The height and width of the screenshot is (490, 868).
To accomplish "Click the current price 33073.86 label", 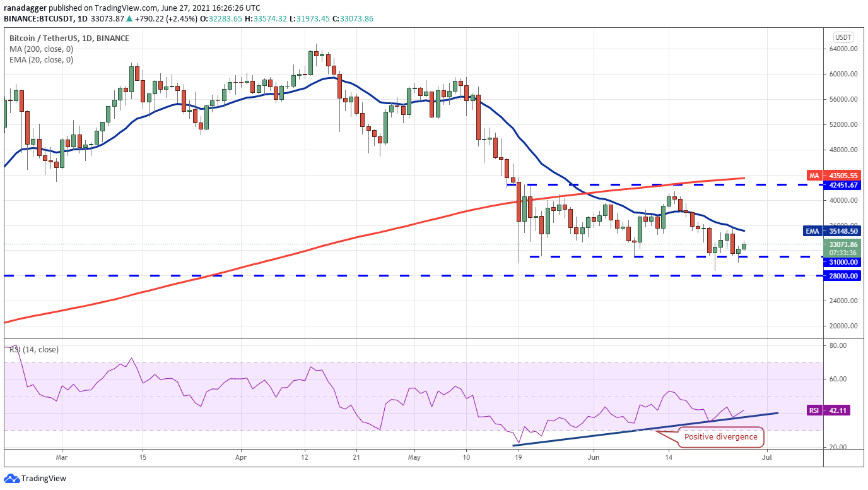I will (842, 244).
